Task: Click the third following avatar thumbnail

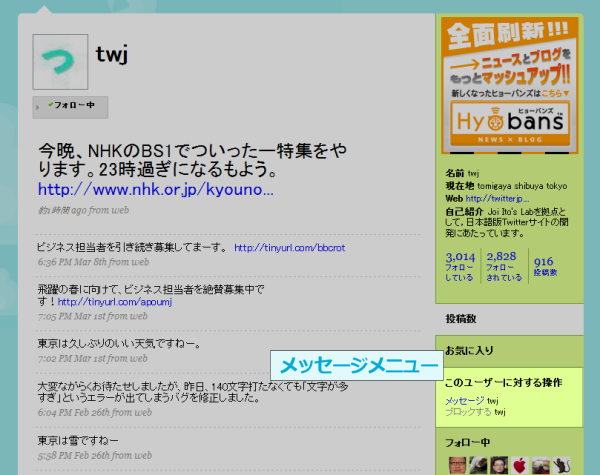Action: pyautogui.click(x=499, y=465)
